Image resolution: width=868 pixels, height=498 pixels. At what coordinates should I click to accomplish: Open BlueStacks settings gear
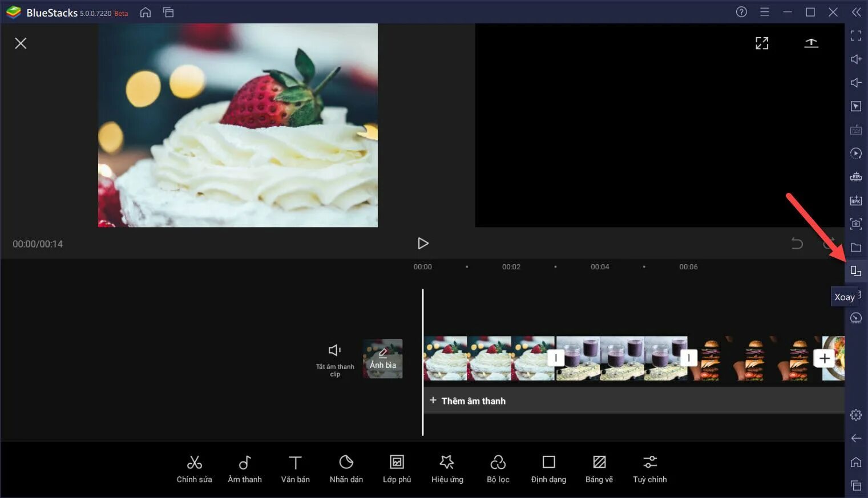[x=856, y=415]
